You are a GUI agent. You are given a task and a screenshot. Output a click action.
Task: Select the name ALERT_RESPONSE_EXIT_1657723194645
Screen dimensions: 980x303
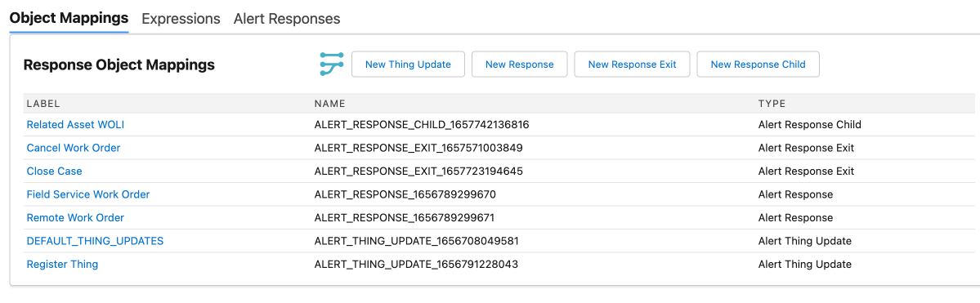coord(418,172)
